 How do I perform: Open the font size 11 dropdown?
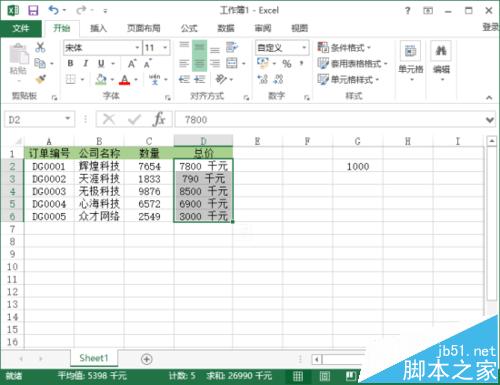[165, 48]
